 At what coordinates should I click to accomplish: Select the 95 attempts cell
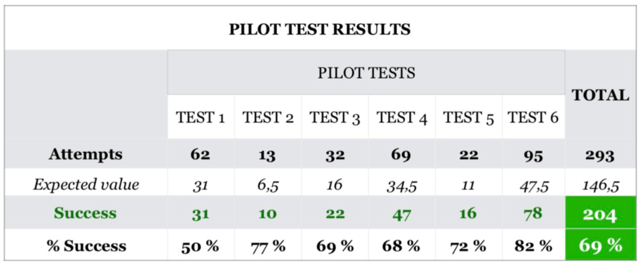point(533,155)
